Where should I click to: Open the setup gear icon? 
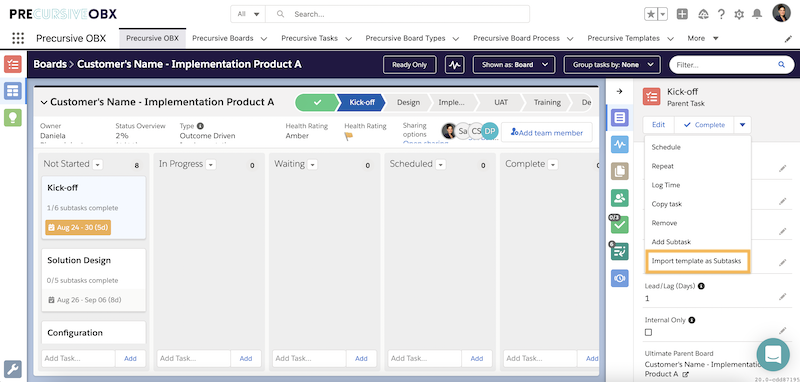(x=739, y=14)
